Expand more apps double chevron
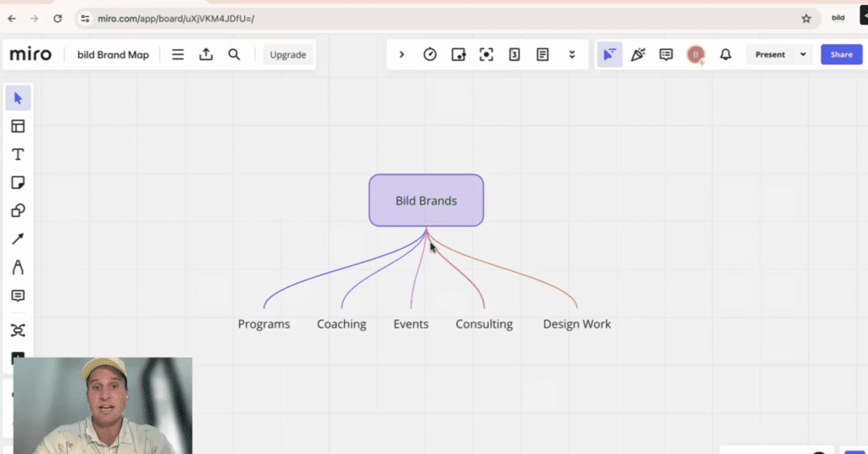Viewport: 868px width, 454px height. click(x=572, y=54)
